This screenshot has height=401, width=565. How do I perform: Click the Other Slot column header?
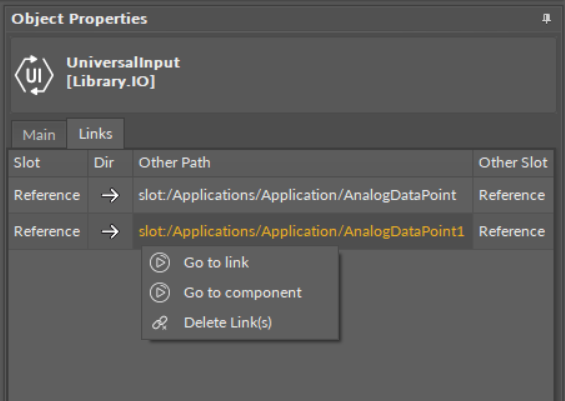[513, 163]
